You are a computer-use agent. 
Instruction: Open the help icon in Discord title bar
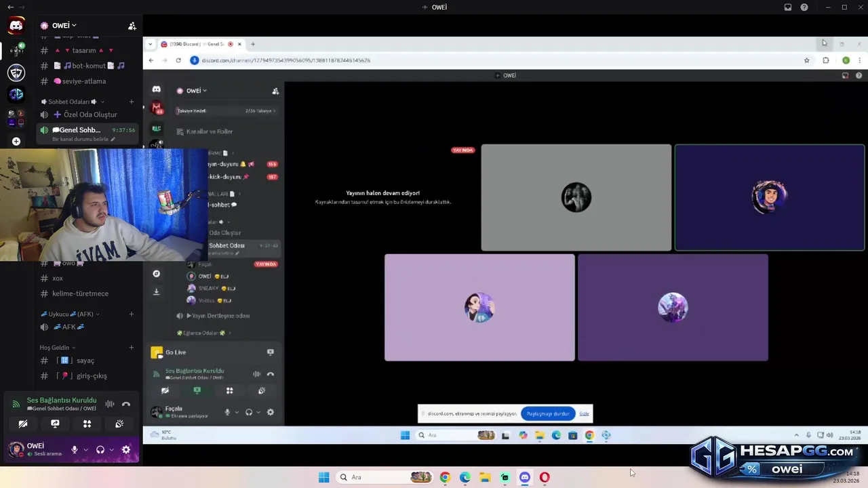click(x=804, y=7)
